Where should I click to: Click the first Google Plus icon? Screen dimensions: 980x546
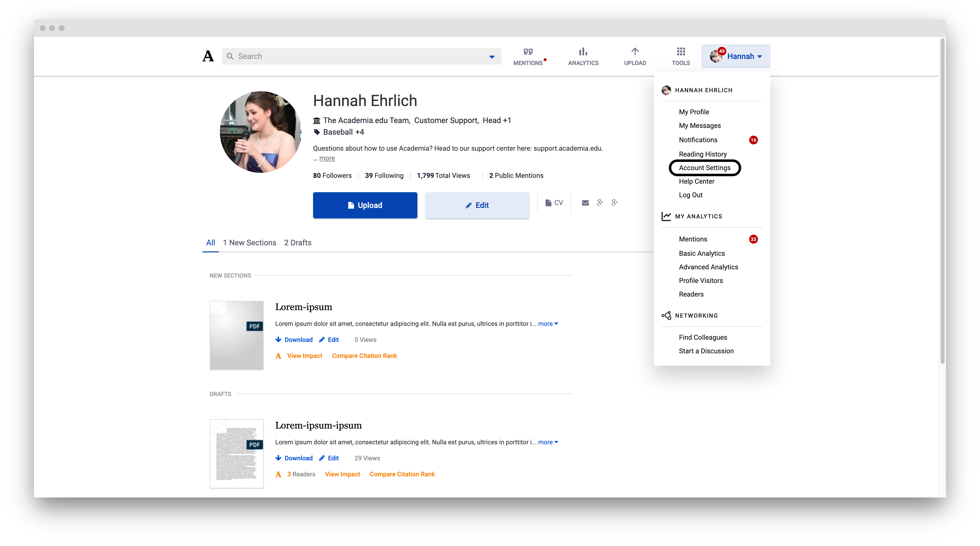coord(600,202)
